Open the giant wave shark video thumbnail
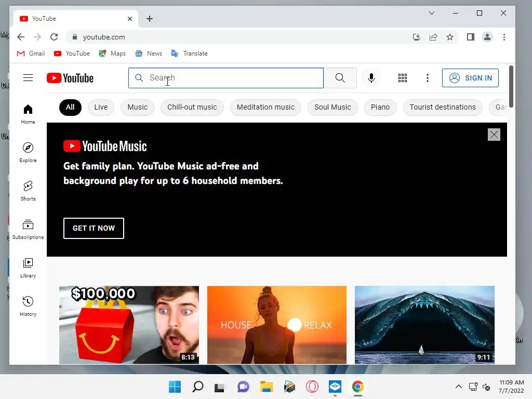Screen dimensions: 532x399 pos(424,325)
